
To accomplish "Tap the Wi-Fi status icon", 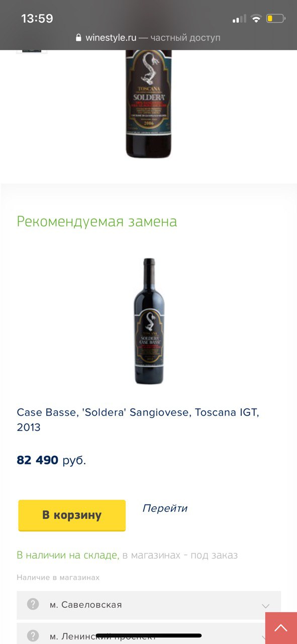I will (256, 19).
